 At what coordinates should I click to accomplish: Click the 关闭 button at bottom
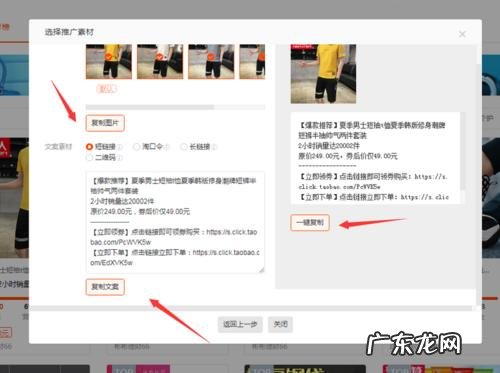click(x=280, y=324)
